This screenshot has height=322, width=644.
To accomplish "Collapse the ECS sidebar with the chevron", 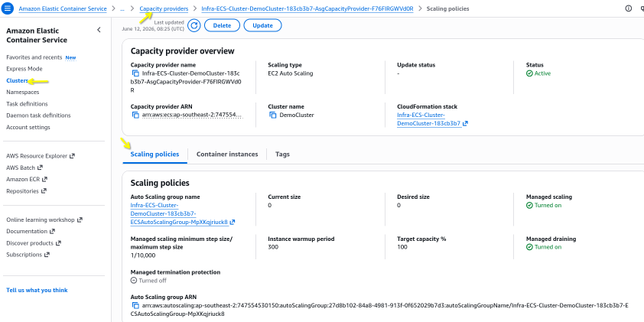I will [99, 30].
